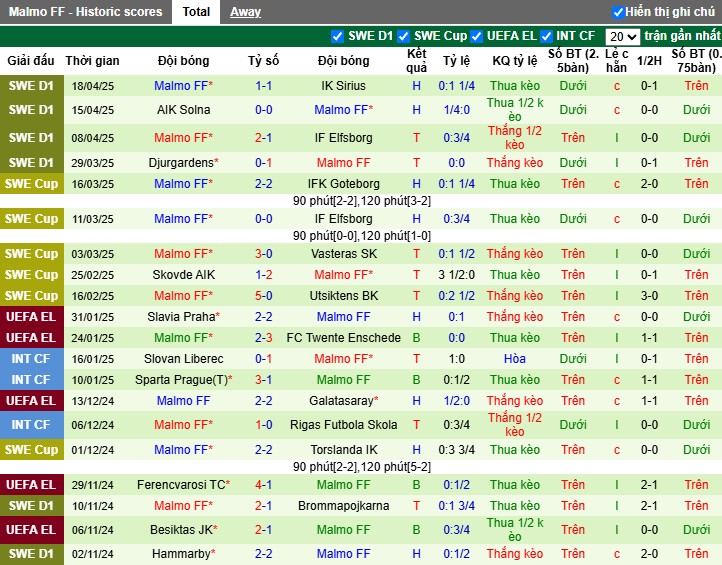This screenshot has width=722, height=565.
Task: Click the odds 0:3 3/4 for Torslanda IK
Action: [456, 449]
